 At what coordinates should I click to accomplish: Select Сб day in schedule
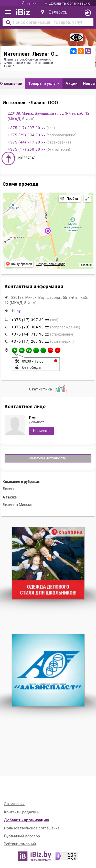pos(50,350)
